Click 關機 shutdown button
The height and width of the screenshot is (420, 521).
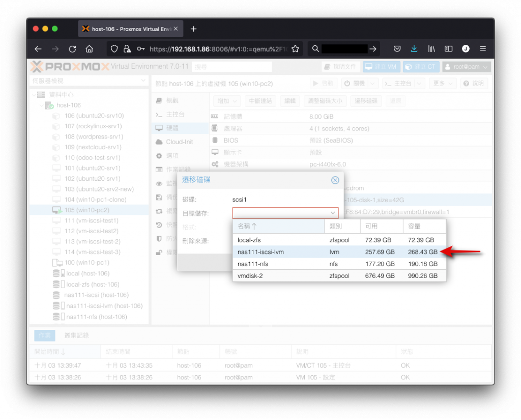[355, 83]
